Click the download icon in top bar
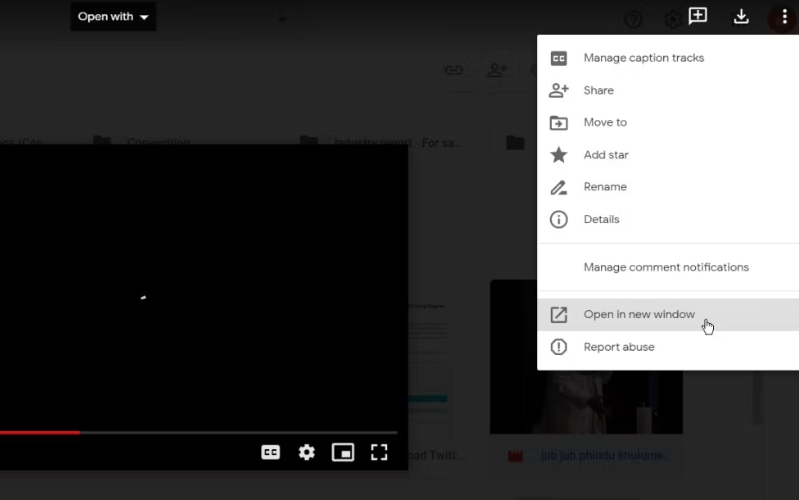799x500 pixels. tap(741, 17)
